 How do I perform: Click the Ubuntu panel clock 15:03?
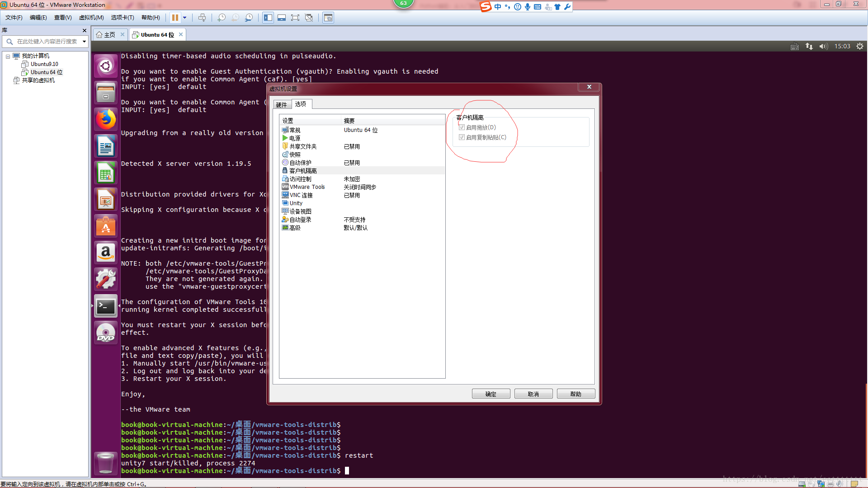[x=842, y=46]
